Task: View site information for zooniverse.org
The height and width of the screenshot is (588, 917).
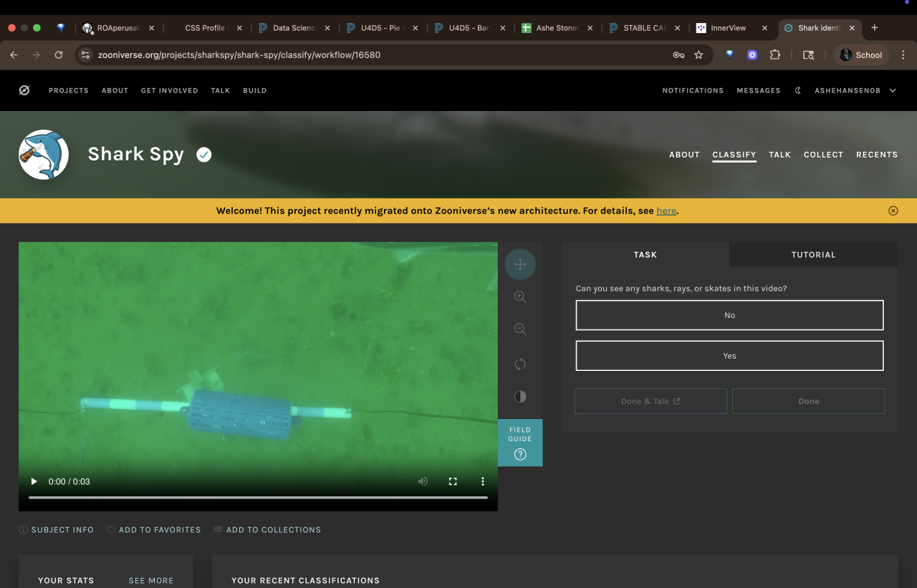Action: [x=85, y=55]
